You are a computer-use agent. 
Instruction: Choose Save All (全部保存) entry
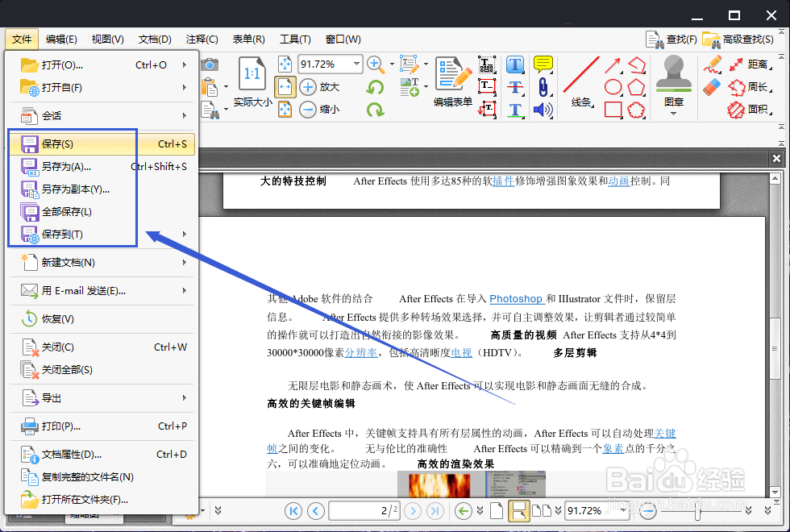pyautogui.click(x=102, y=212)
